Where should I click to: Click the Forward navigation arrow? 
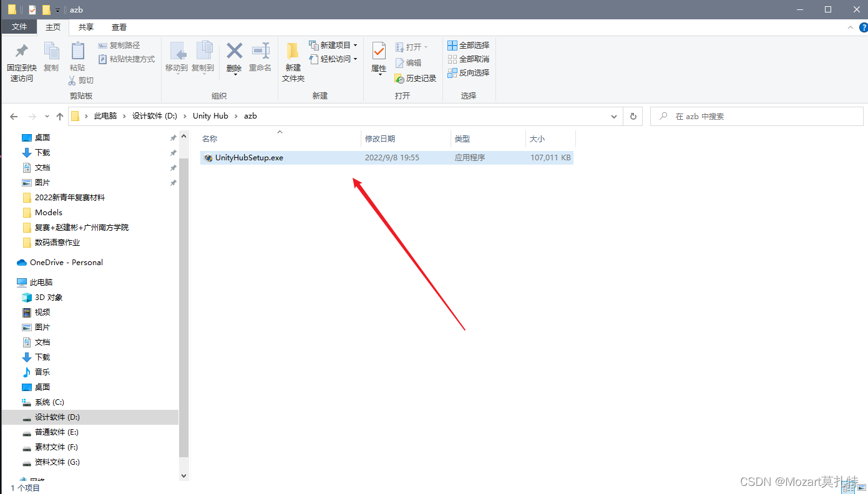pos(32,117)
